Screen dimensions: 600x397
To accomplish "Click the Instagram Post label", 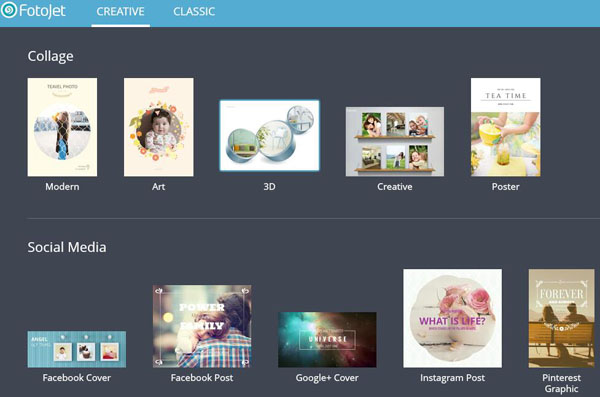I will point(452,378).
